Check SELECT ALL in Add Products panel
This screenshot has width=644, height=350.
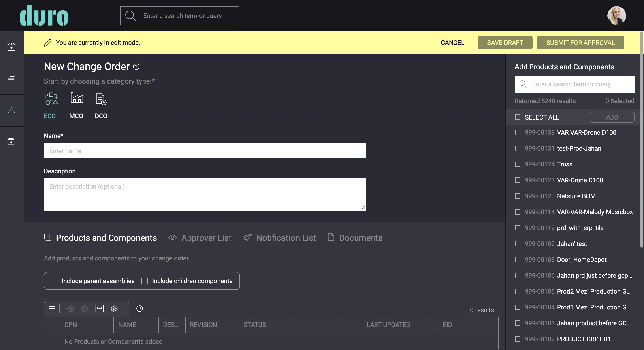518,117
